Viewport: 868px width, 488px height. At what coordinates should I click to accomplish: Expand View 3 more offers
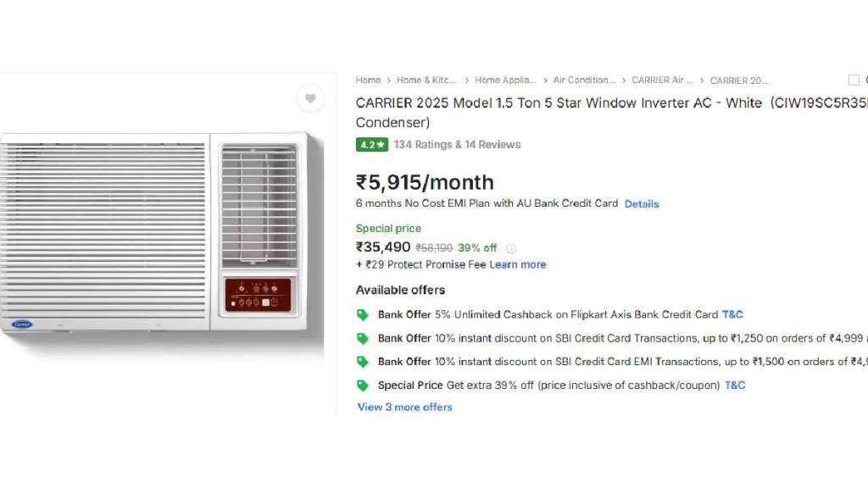(x=404, y=408)
